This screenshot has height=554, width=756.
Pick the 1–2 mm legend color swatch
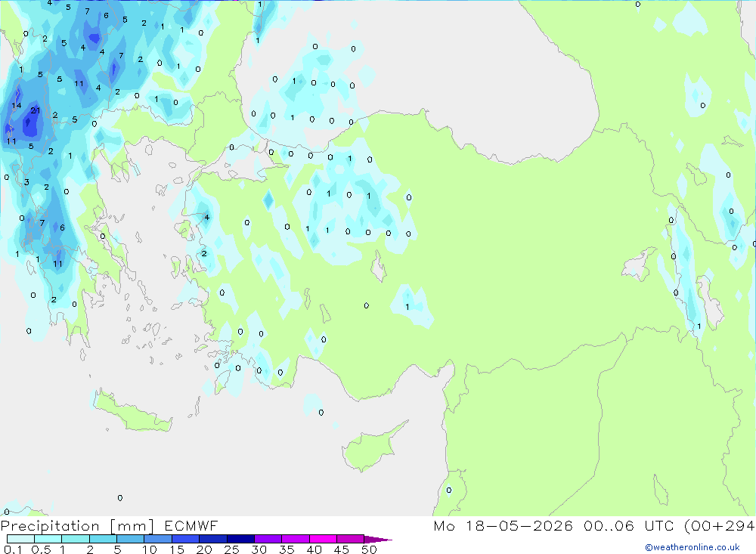coord(75,539)
